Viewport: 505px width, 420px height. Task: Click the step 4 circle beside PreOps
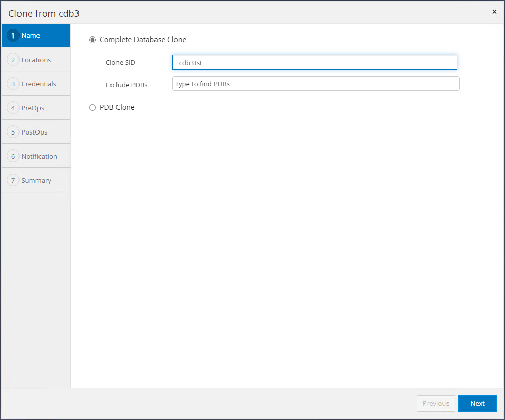[x=13, y=108]
